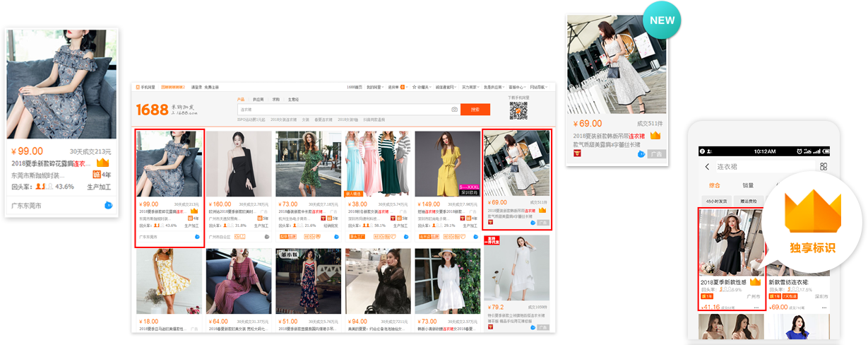The height and width of the screenshot is (345, 868).
Task: Click 2018女装连衣裙 suggested search link
Action: [x=283, y=119]
